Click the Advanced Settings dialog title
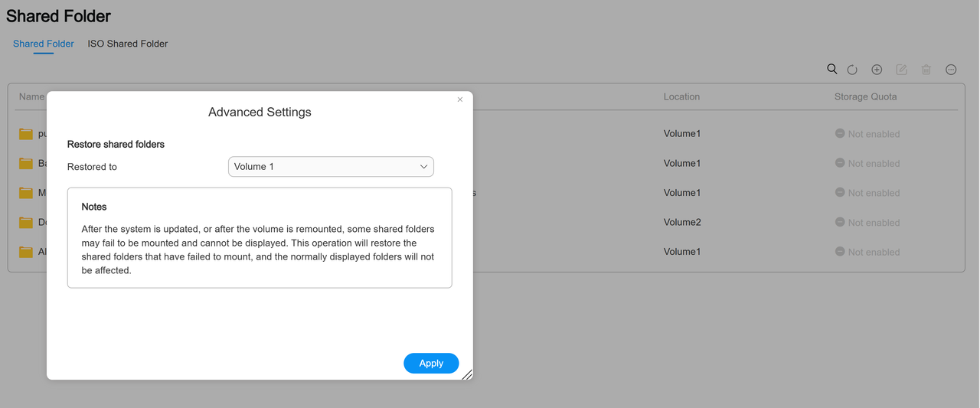The width and height of the screenshot is (980, 408). pyautogui.click(x=260, y=112)
